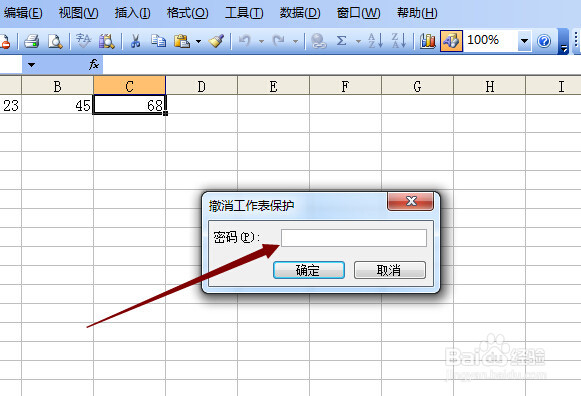
Task: Select column G header
Action: click(417, 86)
